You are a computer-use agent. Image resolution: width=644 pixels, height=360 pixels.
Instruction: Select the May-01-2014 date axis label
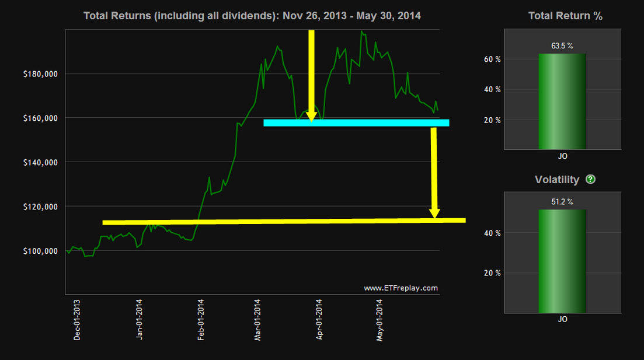click(380, 320)
